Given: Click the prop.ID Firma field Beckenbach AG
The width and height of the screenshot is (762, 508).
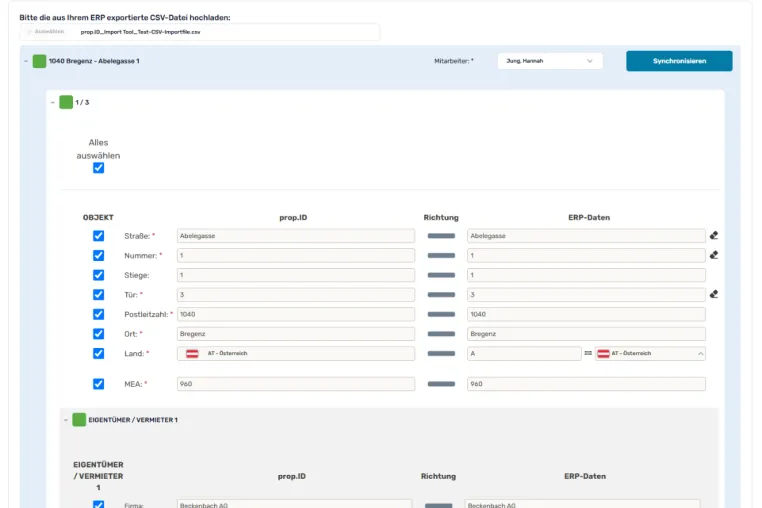Looking at the screenshot, I should [x=294, y=504].
